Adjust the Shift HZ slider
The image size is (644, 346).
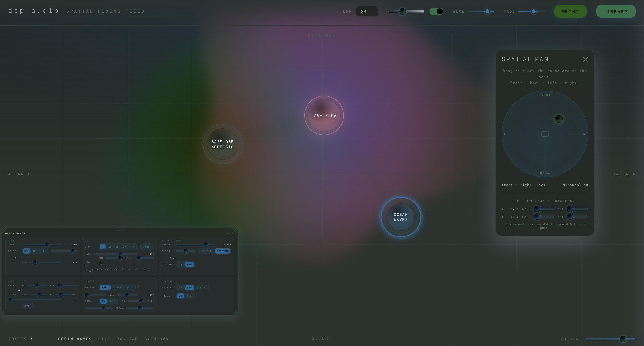click(38, 285)
